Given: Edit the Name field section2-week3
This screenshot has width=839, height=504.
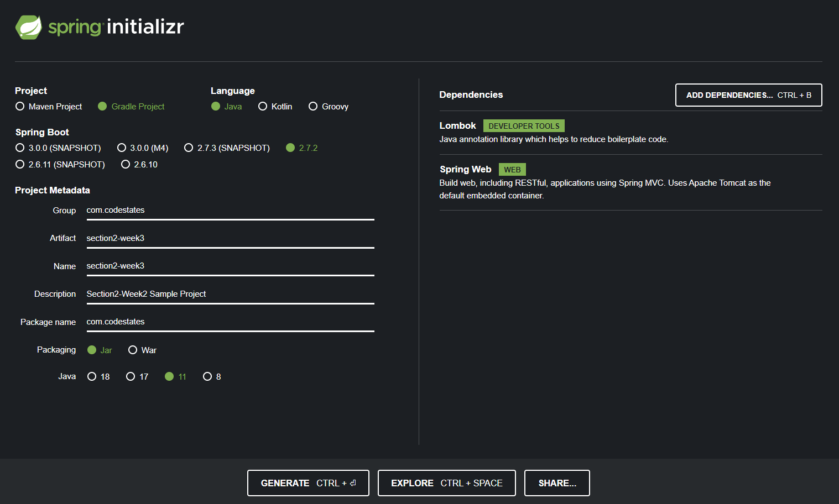Looking at the screenshot, I should click(x=231, y=266).
